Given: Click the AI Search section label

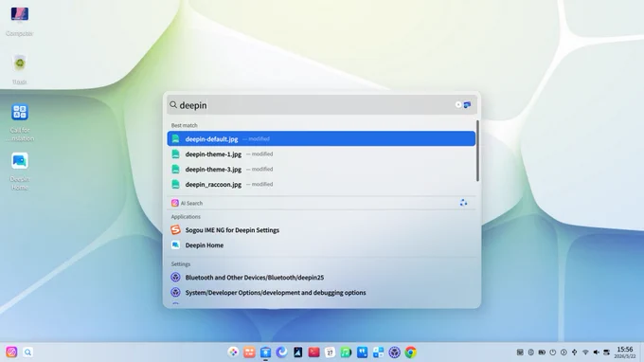Looking at the screenshot, I should (x=191, y=203).
